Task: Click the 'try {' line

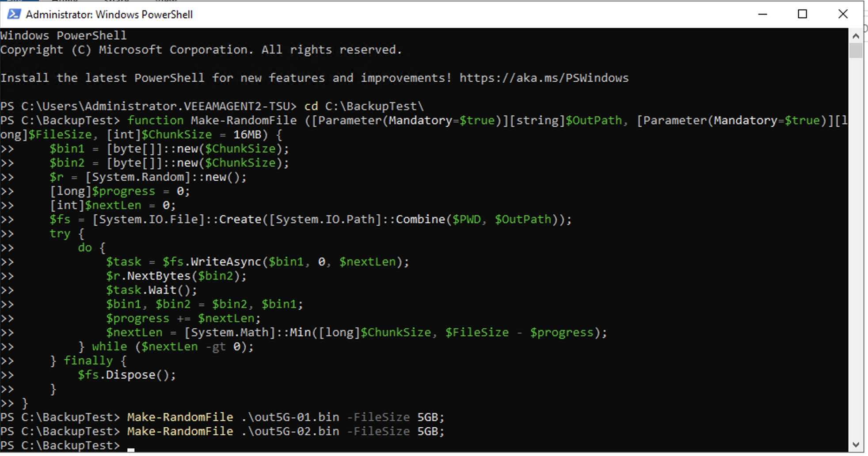Action: click(x=67, y=233)
